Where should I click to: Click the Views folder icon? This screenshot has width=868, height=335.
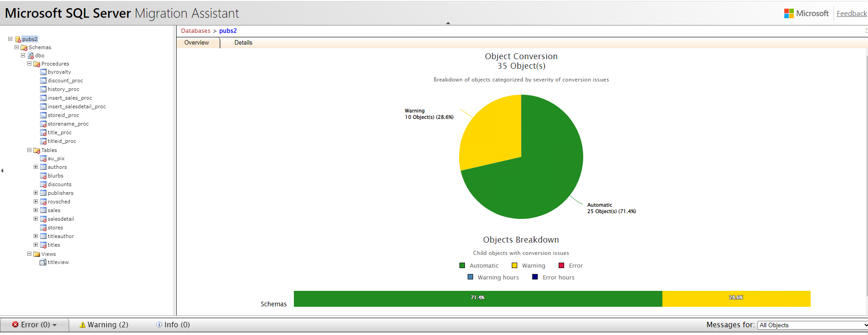coord(37,254)
